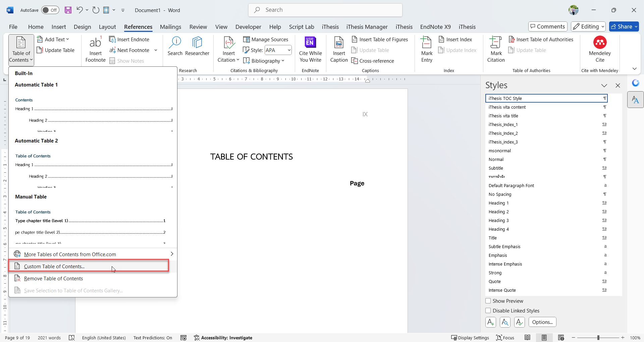
Task: Click the Undo arrow icon
Action: 79,10
